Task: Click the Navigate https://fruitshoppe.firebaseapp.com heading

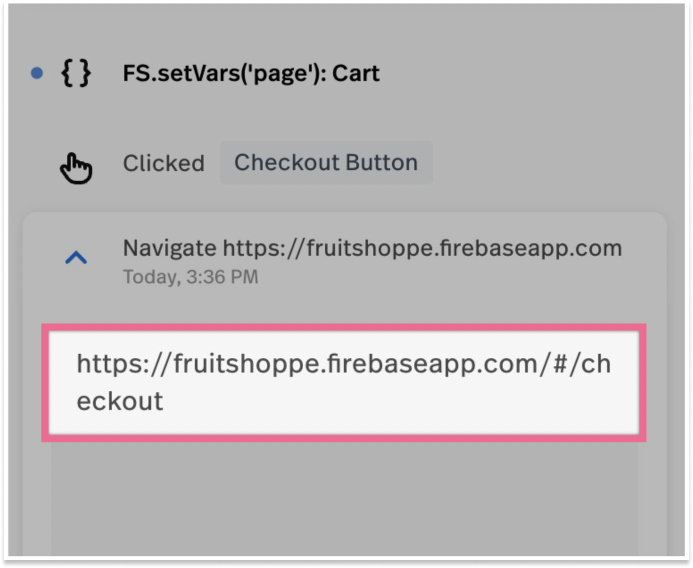Action: tap(372, 248)
